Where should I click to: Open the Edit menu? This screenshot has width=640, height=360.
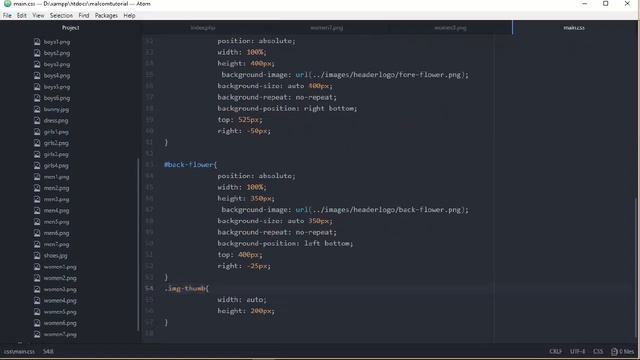(x=22, y=16)
